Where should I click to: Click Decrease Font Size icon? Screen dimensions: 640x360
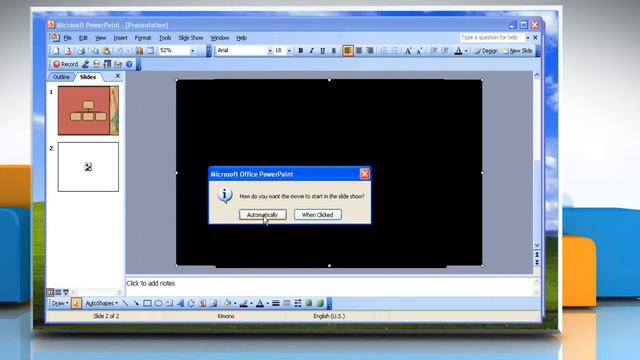click(x=419, y=51)
